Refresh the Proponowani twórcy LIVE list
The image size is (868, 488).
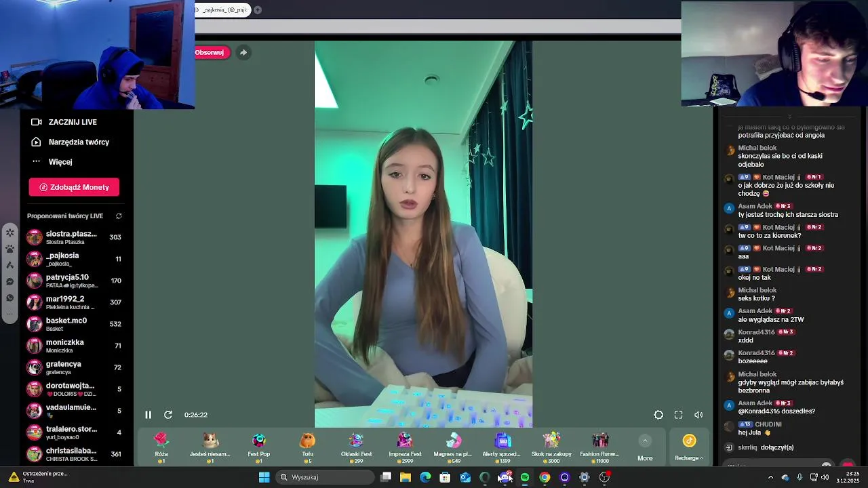(119, 216)
